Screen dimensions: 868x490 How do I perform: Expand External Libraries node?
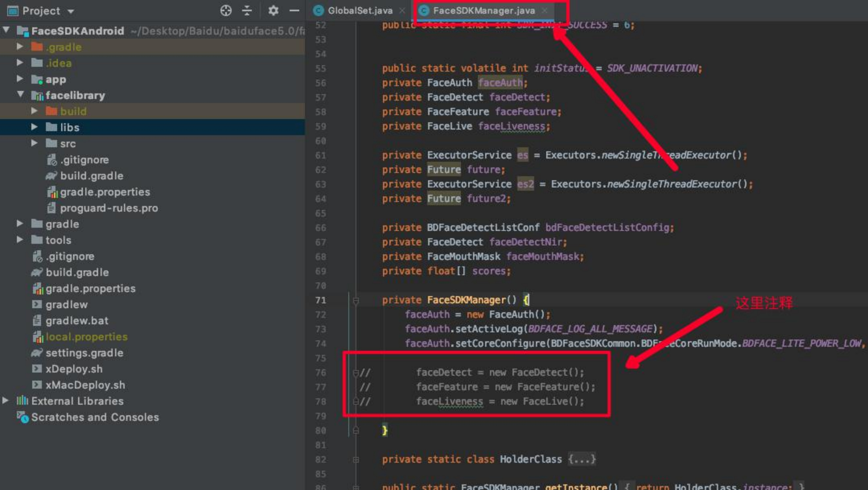6,401
